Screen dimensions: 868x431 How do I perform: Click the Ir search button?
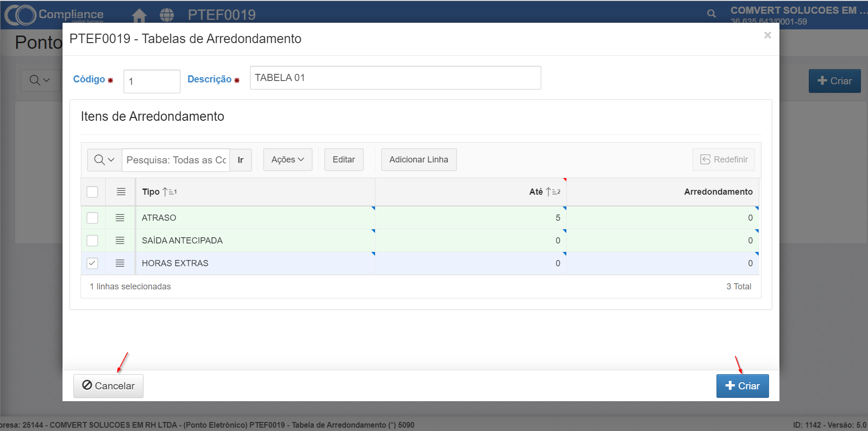241,160
